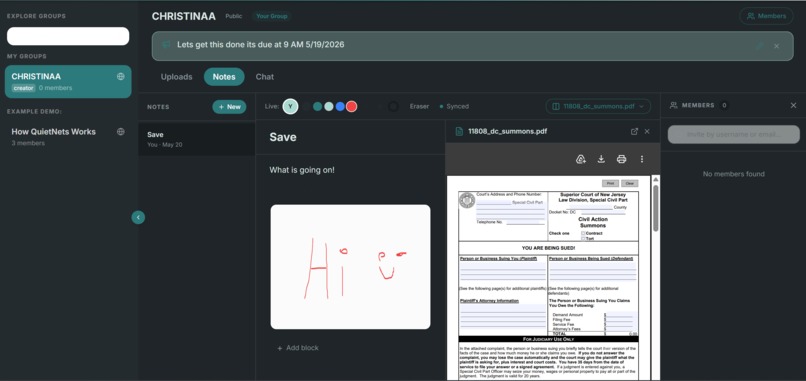Image resolution: width=806 pixels, height=381 pixels.
Task: Click the explore groups search field
Action: [x=68, y=37]
